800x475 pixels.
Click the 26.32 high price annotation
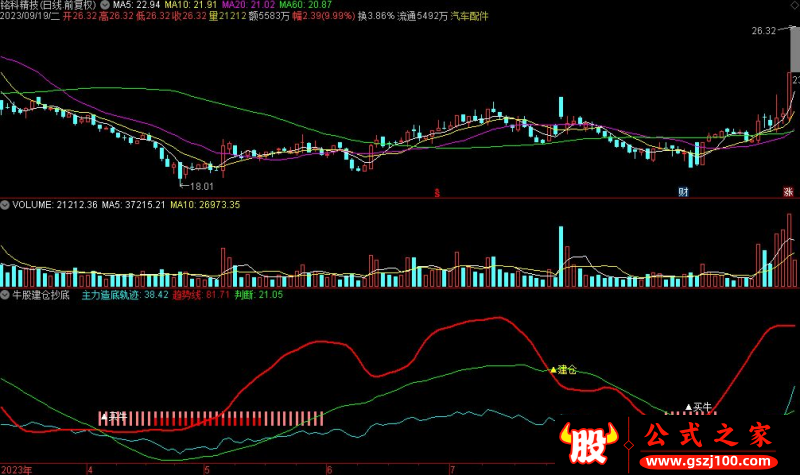coord(764,31)
